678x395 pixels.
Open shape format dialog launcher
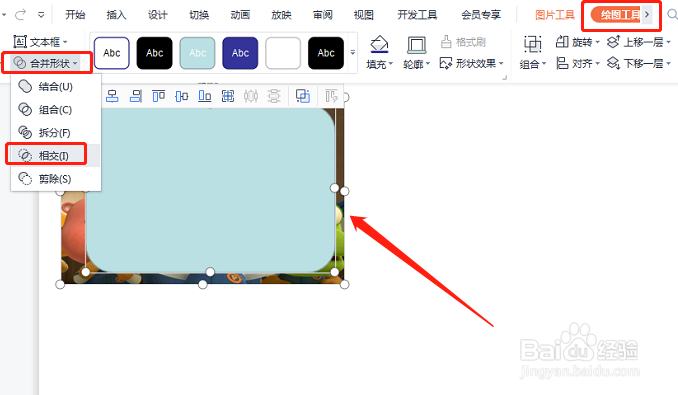pos(504,78)
